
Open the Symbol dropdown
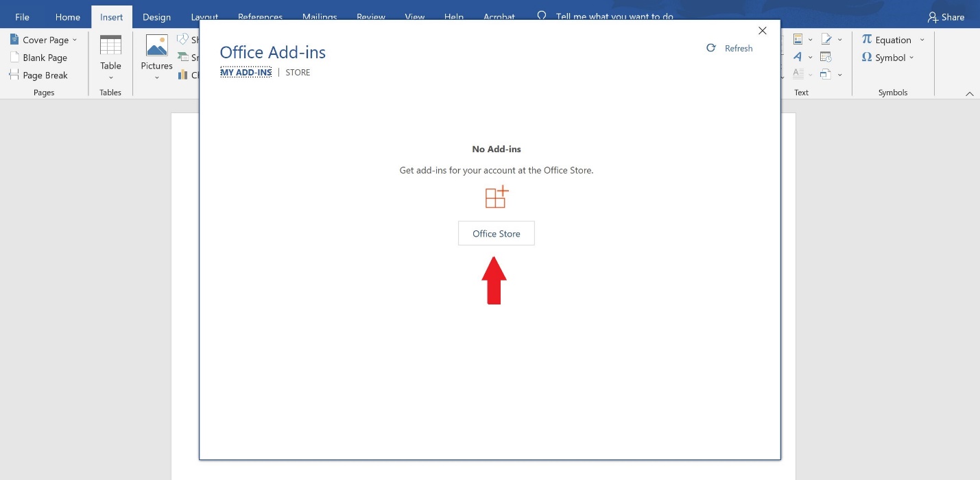[887, 58]
